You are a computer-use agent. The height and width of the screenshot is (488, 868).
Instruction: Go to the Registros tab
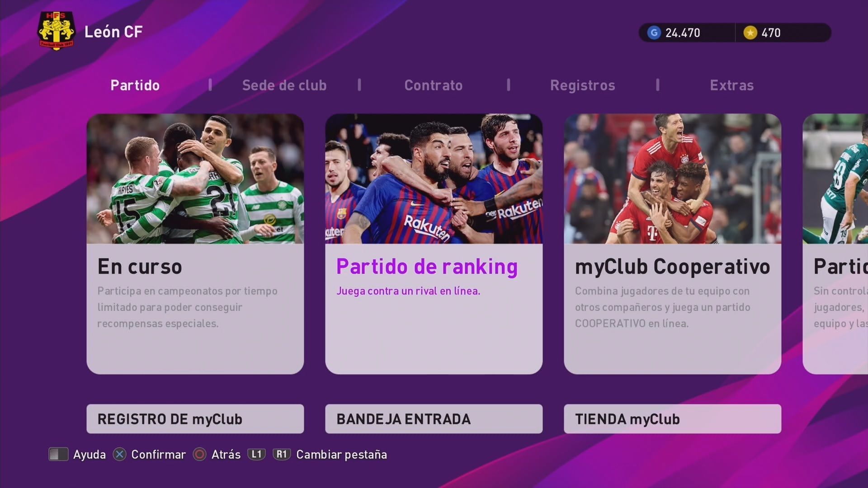pyautogui.click(x=583, y=85)
